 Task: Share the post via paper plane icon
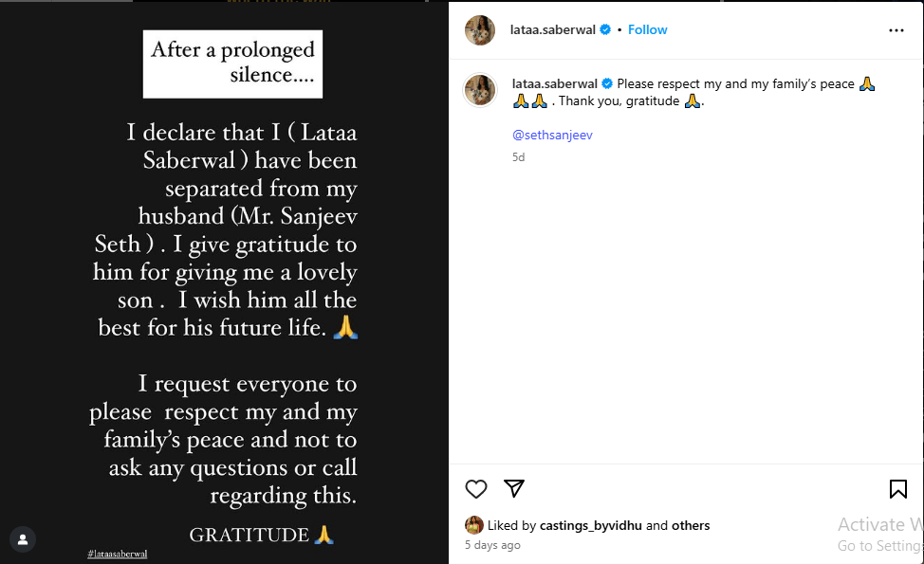(514, 488)
